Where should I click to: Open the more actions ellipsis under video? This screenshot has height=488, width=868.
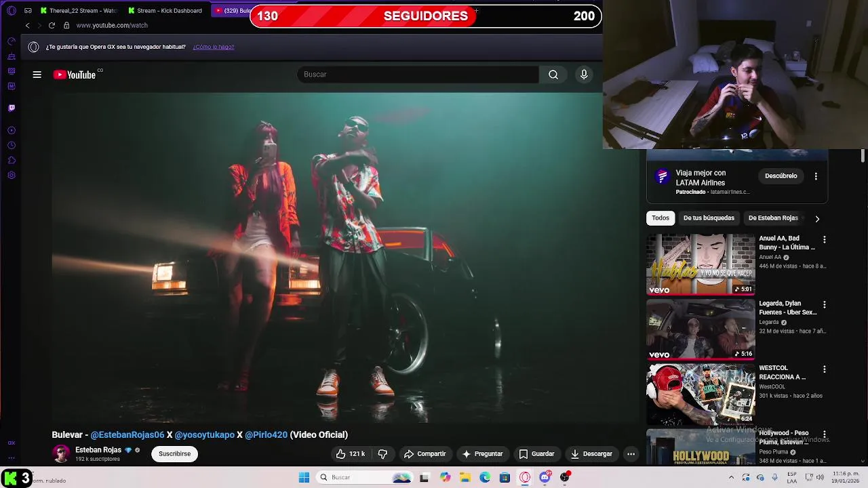[631, 454]
